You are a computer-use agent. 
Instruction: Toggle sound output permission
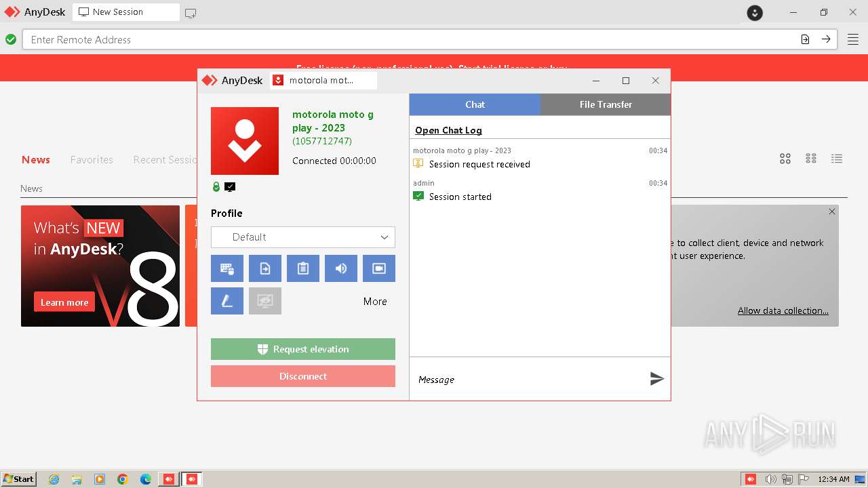pos(341,268)
